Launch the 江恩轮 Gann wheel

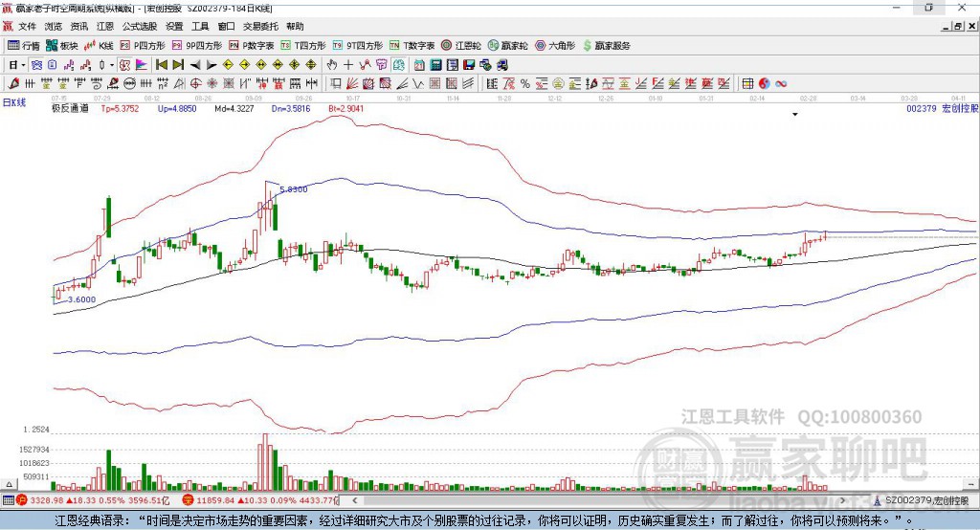(461, 46)
